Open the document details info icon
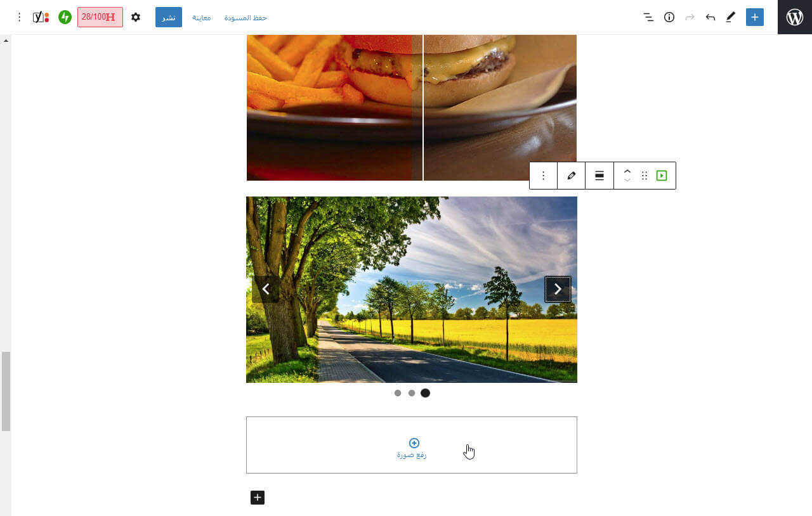This screenshot has height=516, width=812. click(x=669, y=17)
